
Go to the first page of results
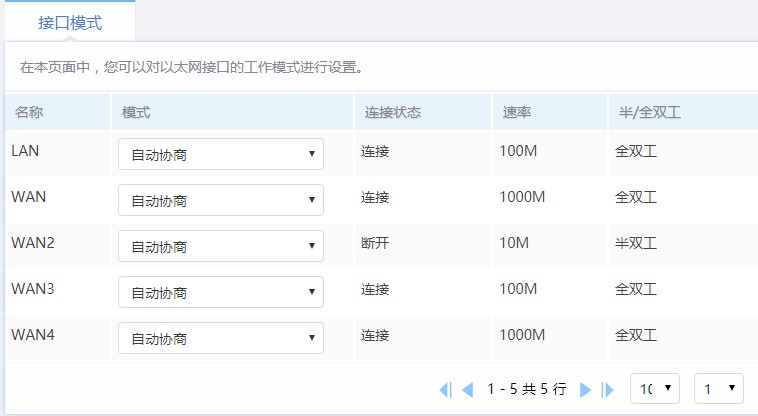(445, 390)
